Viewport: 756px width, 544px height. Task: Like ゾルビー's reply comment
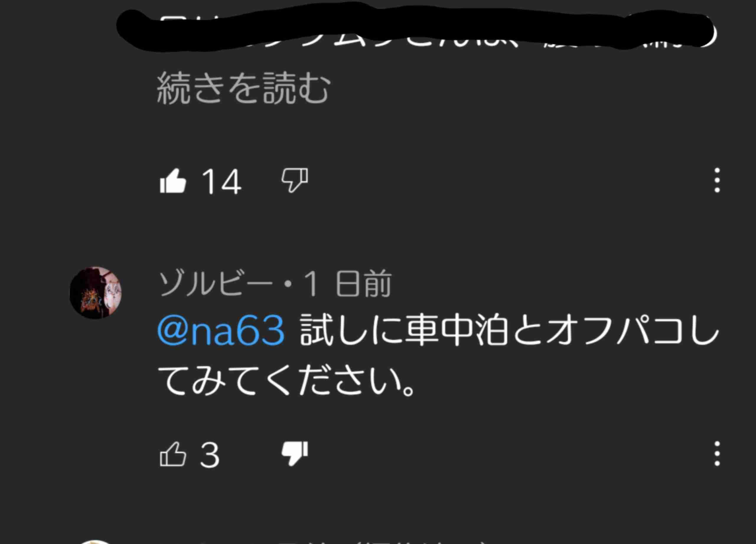(x=173, y=454)
